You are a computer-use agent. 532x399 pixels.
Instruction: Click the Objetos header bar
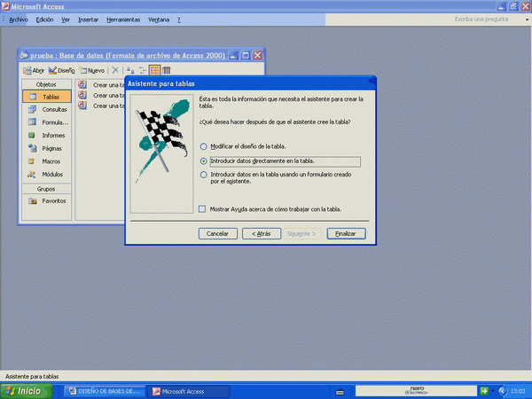coord(46,84)
